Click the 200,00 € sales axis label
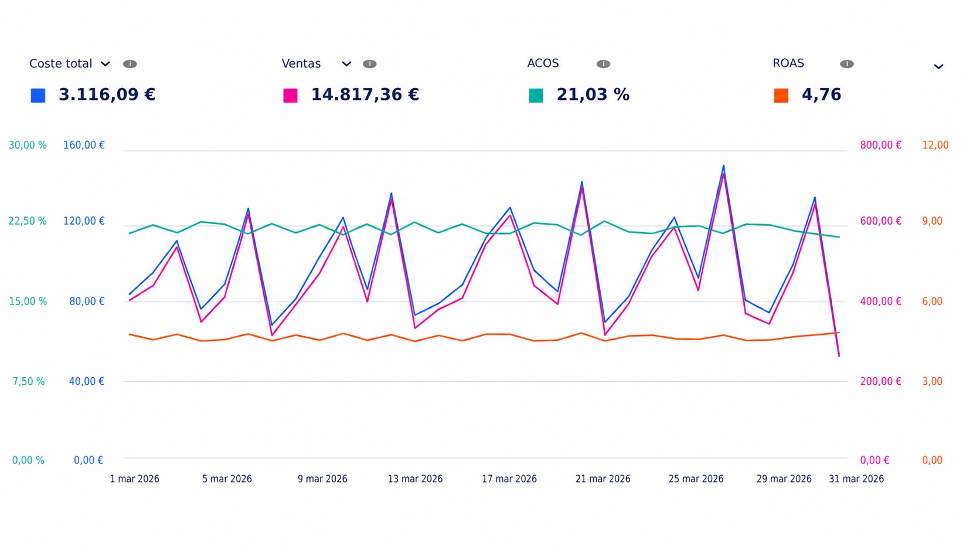The image size is (980, 552). tap(880, 381)
